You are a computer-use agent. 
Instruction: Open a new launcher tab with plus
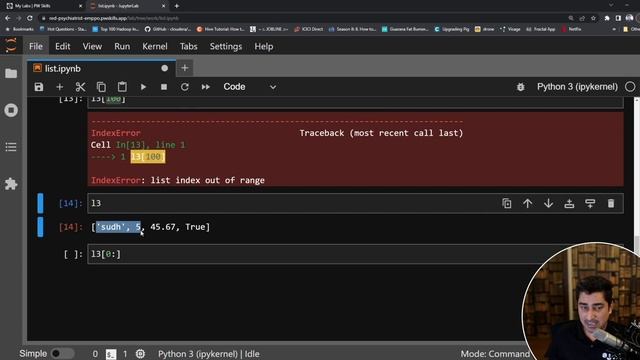pos(184,68)
